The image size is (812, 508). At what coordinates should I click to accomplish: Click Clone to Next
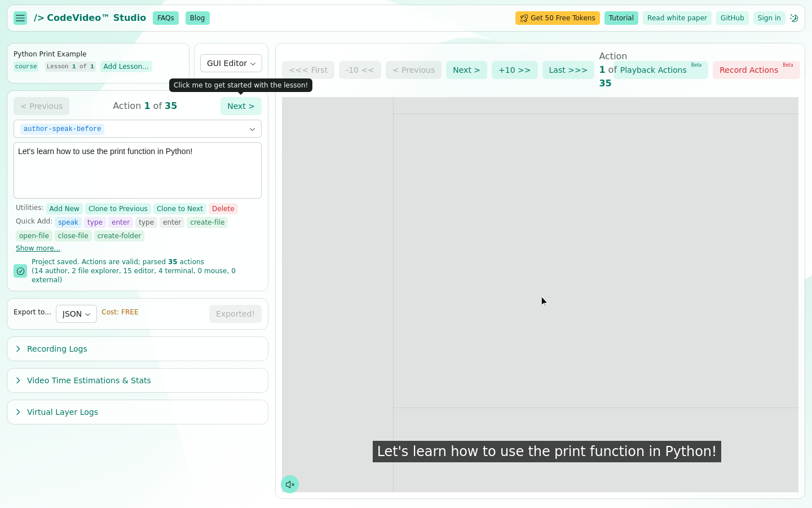(180, 209)
